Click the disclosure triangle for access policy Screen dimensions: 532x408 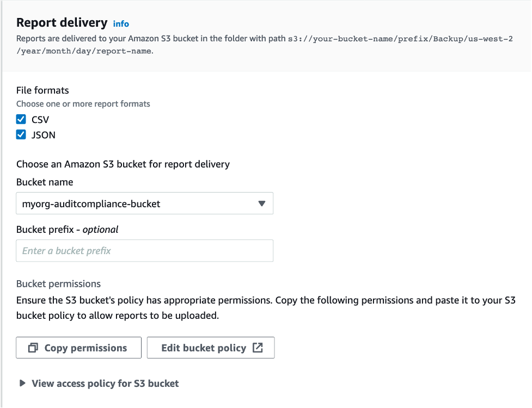click(x=22, y=383)
